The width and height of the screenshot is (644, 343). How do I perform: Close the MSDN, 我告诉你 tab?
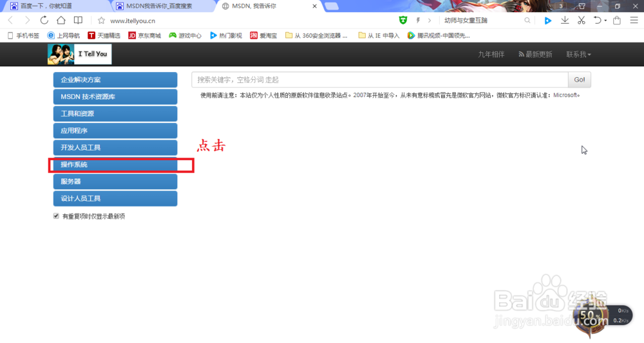315,6
